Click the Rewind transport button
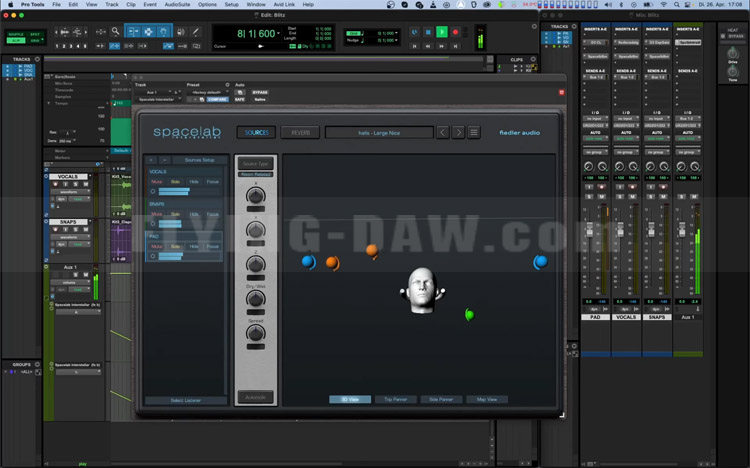The width and height of the screenshot is (750, 468). (x=428, y=46)
